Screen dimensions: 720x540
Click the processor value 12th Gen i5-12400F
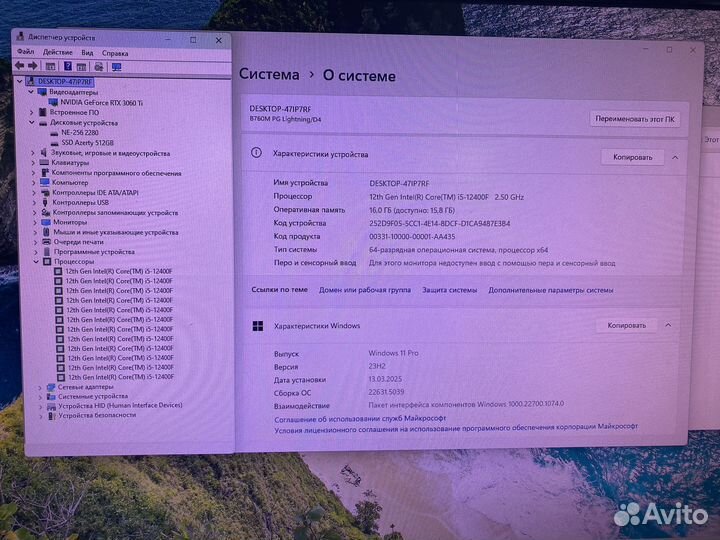pyautogui.click(x=446, y=197)
